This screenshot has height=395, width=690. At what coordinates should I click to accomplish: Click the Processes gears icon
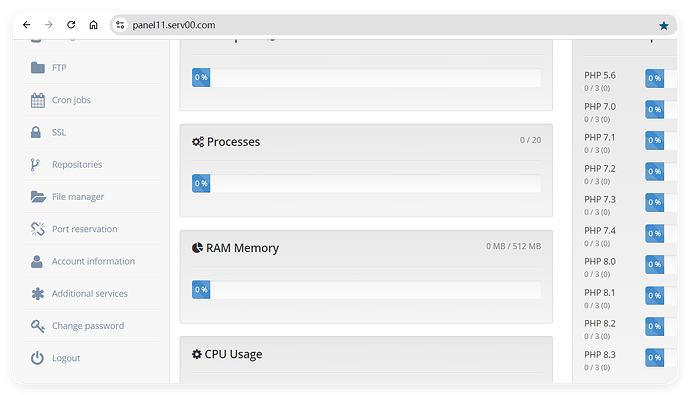pos(198,142)
